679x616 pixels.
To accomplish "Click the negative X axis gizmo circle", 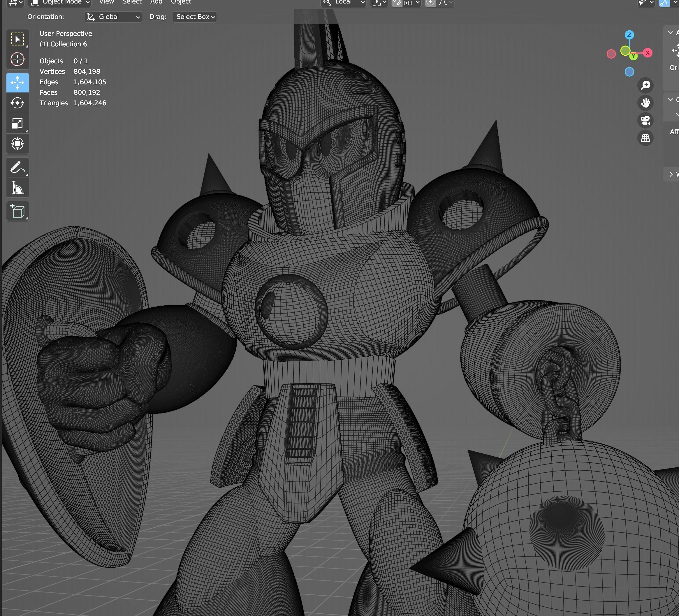I will pos(611,54).
